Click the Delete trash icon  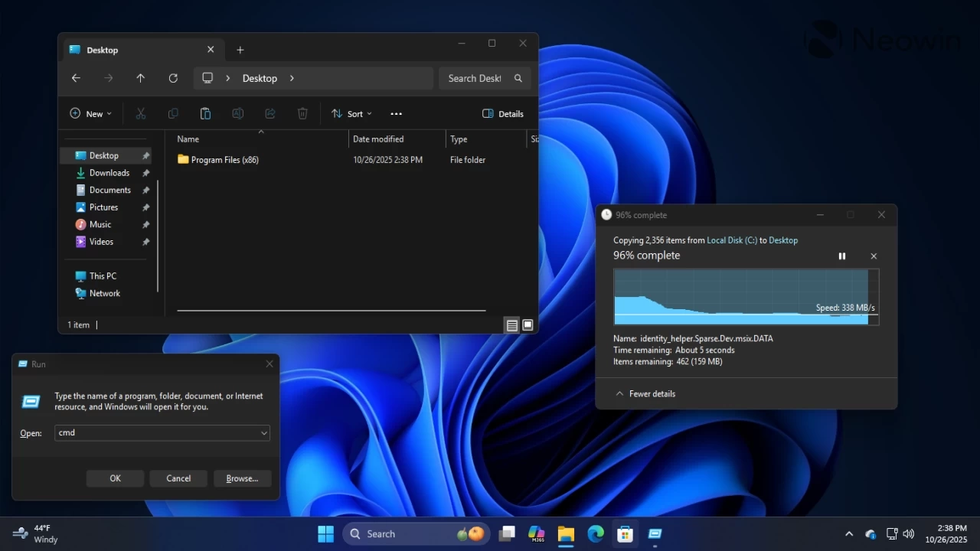tap(302, 113)
